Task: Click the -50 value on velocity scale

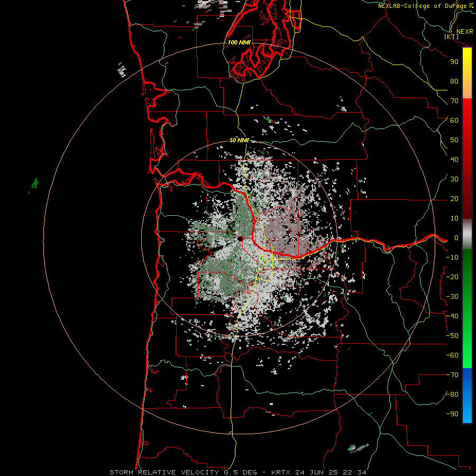Action: pyautogui.click(x=452, y=336)
